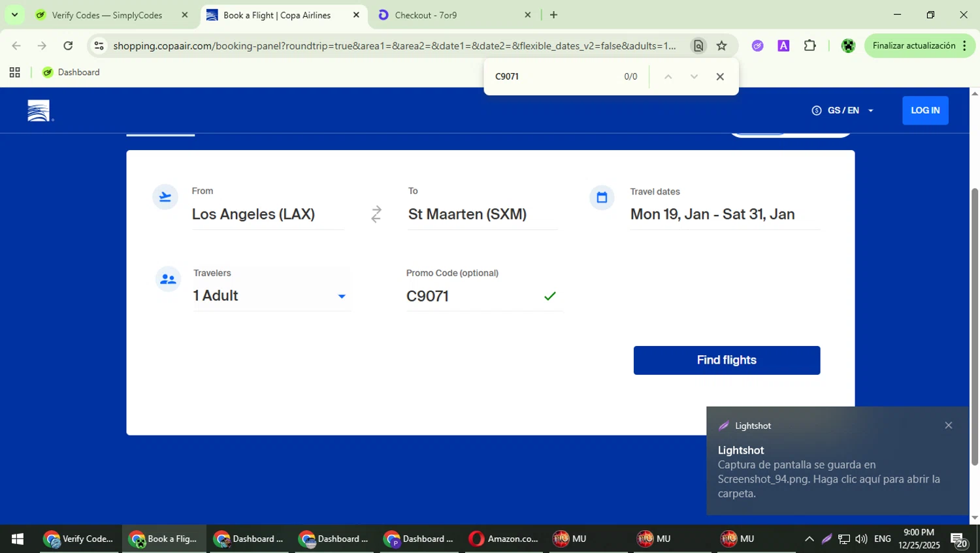
Task: Open the Verify Code... Chrome taskbar item
Action: click(79, 539)
